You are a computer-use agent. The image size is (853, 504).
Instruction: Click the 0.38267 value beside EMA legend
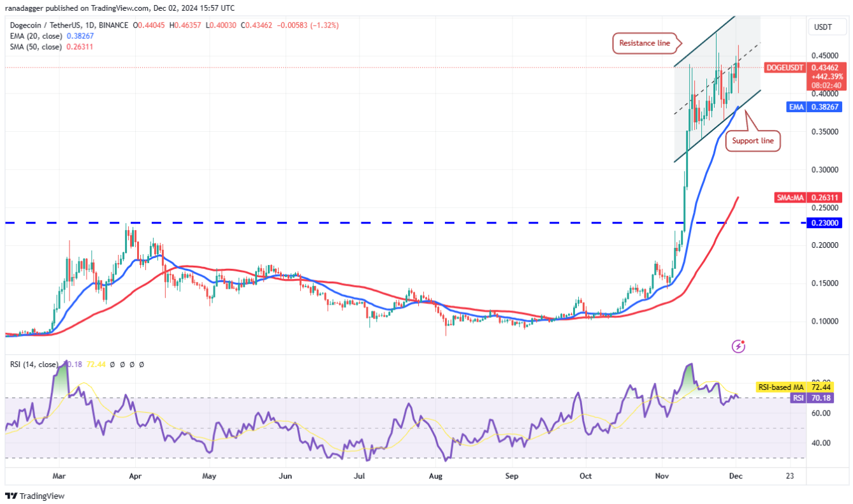coord(80,36)
